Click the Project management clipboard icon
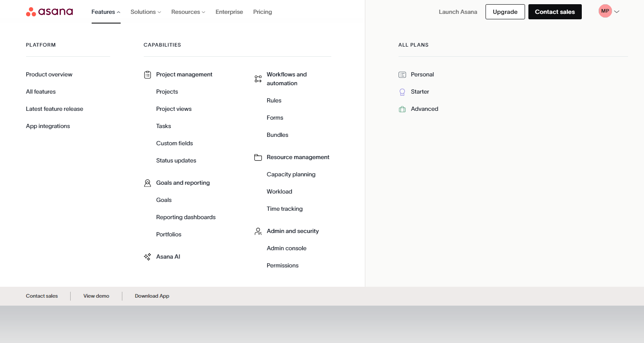The image size is (644, 343). 148,75
